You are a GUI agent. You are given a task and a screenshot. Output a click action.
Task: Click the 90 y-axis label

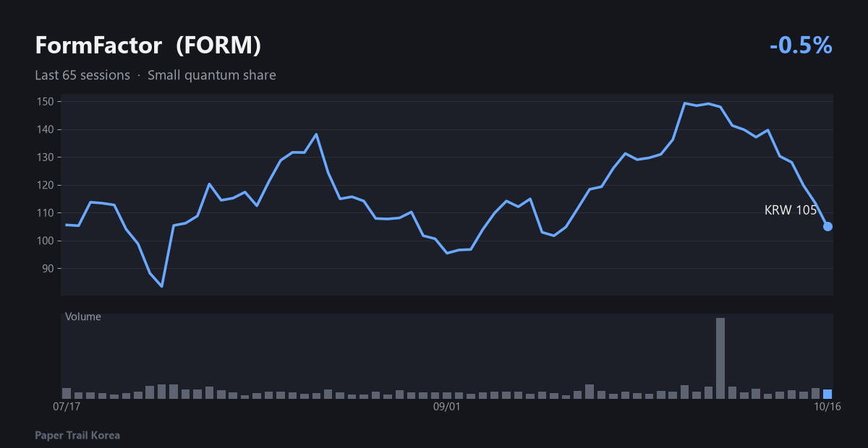[48, 269]
